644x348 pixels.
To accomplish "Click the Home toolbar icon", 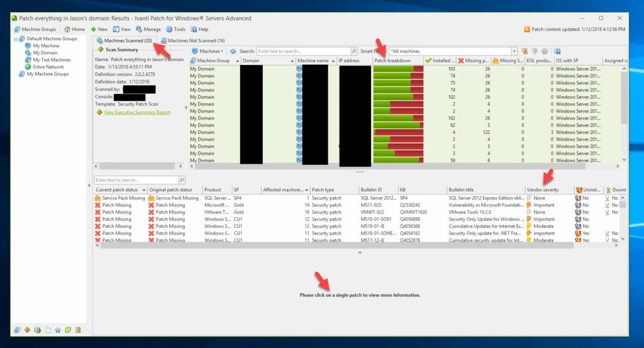I will coord(67,30).
